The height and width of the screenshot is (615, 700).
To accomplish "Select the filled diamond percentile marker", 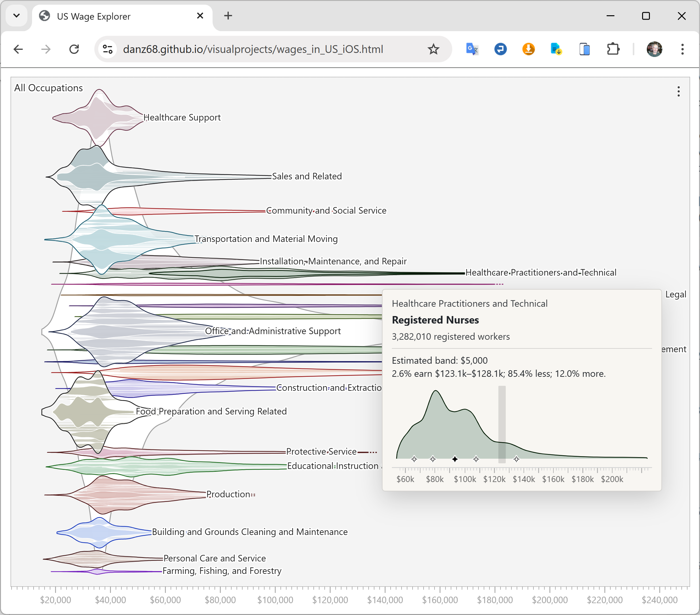I will [x=455, y=459].
